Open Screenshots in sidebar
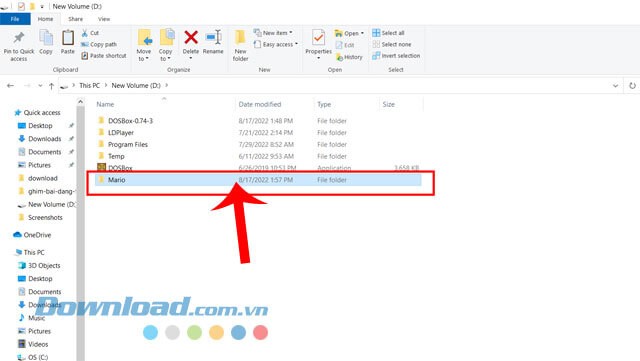Screen dimensions: 640x361 [x=45, y=218]
